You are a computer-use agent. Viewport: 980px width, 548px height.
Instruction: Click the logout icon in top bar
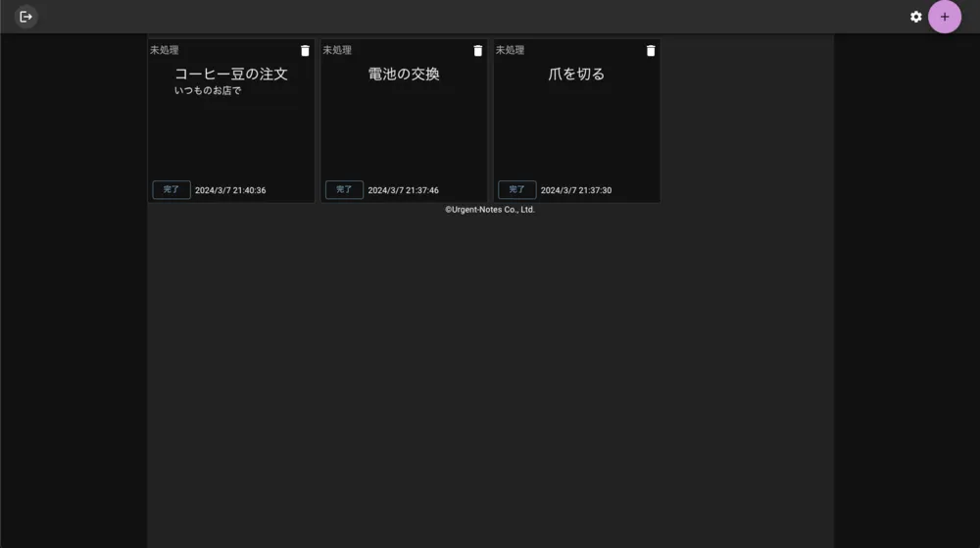(x=25, y=17)
